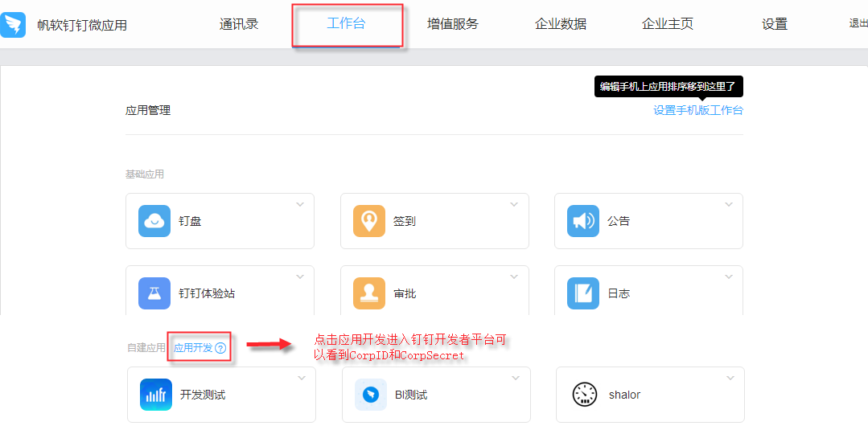The width and height of the screenshot is (868, 430).
Task: Open the 设置 tab
Action: [x=775, y=24]
